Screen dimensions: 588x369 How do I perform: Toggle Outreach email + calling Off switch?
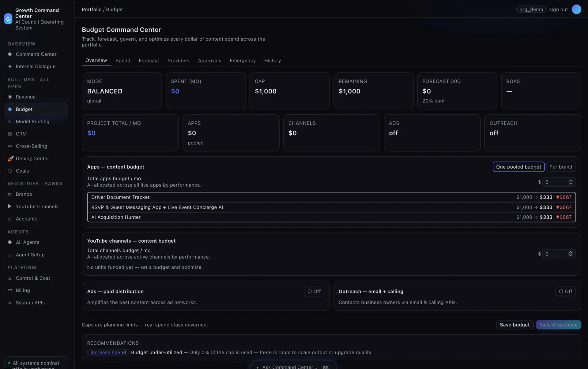(566, 291)
